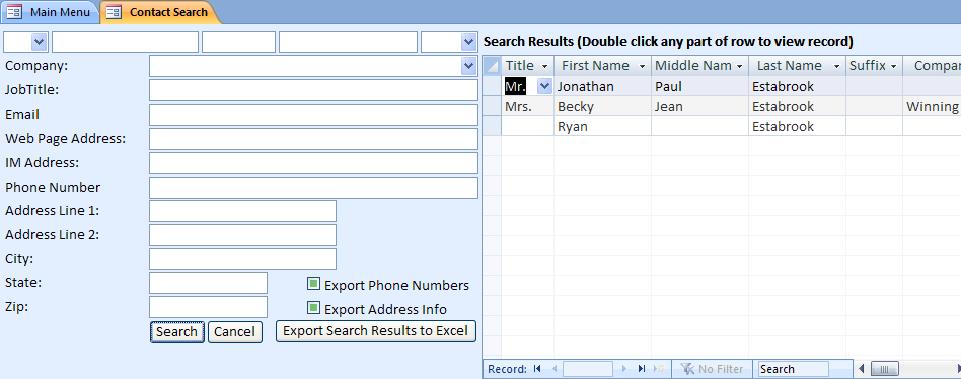Switch to Main Menu tab

point(50,12)
